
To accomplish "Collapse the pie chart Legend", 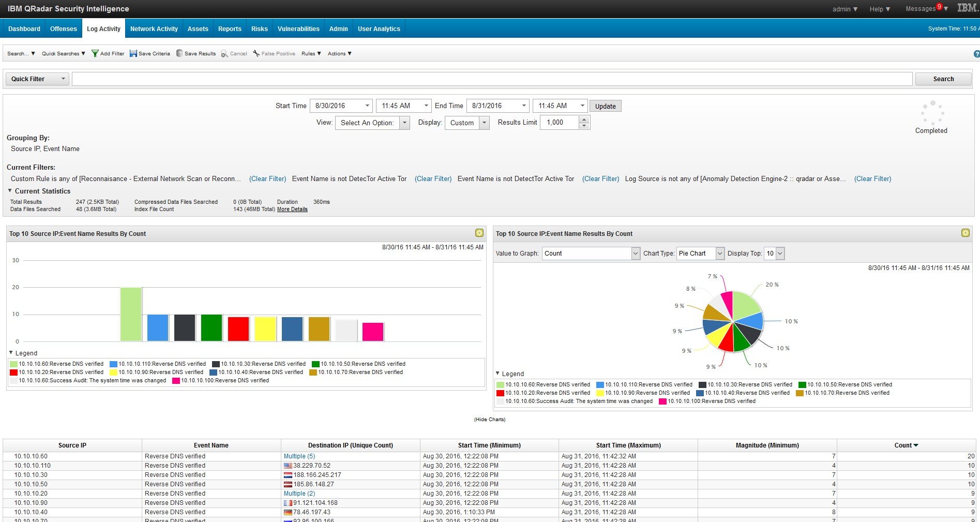I will point(497,373).
